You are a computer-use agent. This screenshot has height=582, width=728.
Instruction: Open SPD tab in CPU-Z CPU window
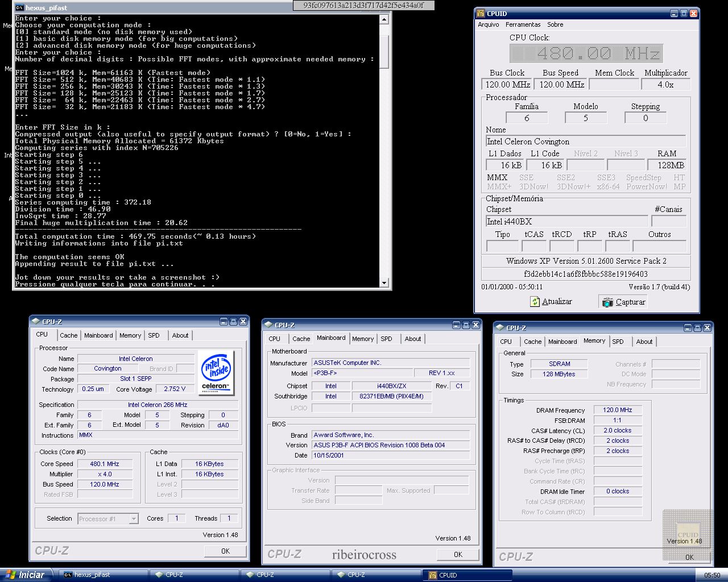coord(154,335)
